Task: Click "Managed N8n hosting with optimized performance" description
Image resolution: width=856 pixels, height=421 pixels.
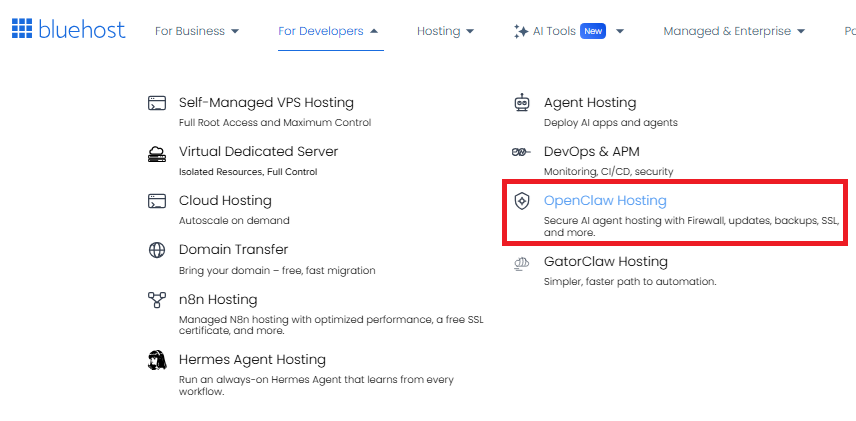Action: tap(331, 325)
